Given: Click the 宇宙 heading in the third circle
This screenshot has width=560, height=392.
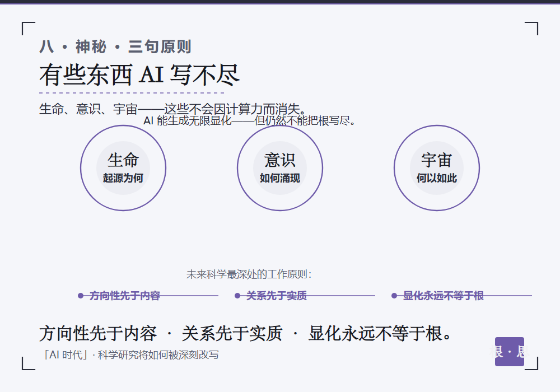Looking at the screenshot, I should tap(437, 160).
